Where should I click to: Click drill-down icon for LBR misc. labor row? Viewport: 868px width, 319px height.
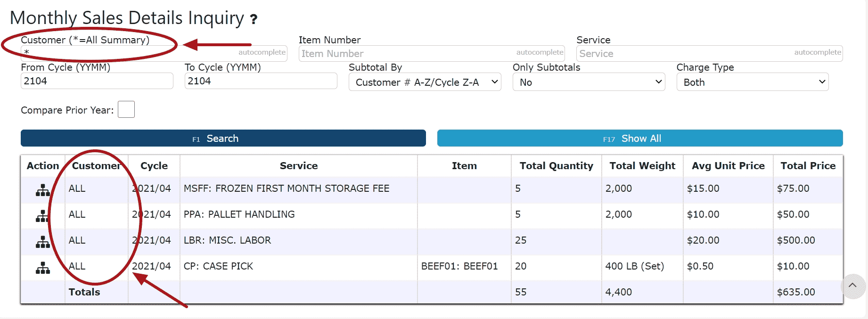pyautogui.click(x=43, y=242)
